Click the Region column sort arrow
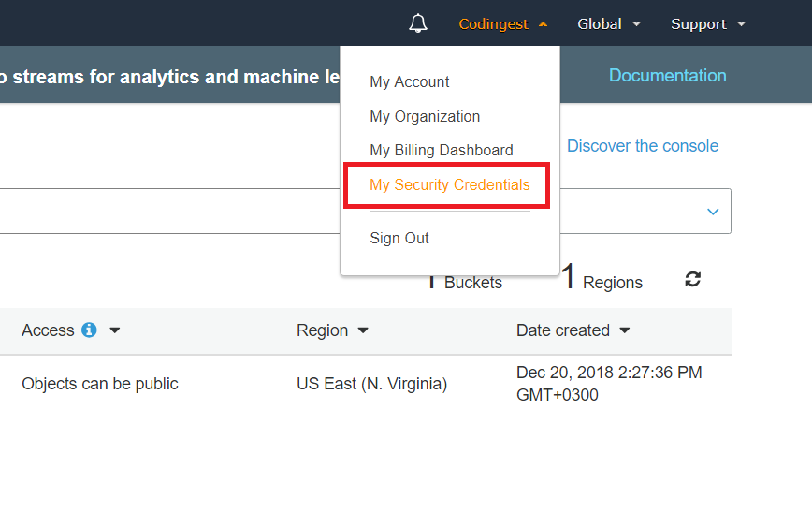The width and height of the screenshot is (812, 513). (x=363, y=330)
